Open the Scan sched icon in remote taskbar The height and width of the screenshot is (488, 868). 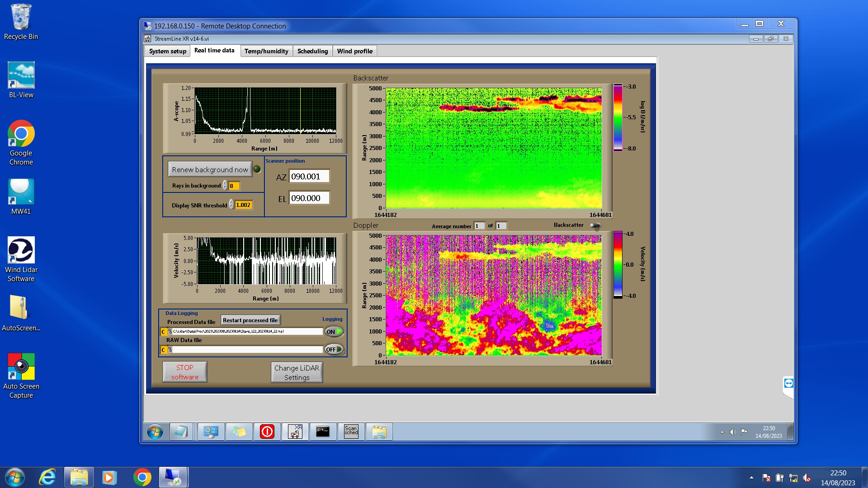(x=351, y=432)
